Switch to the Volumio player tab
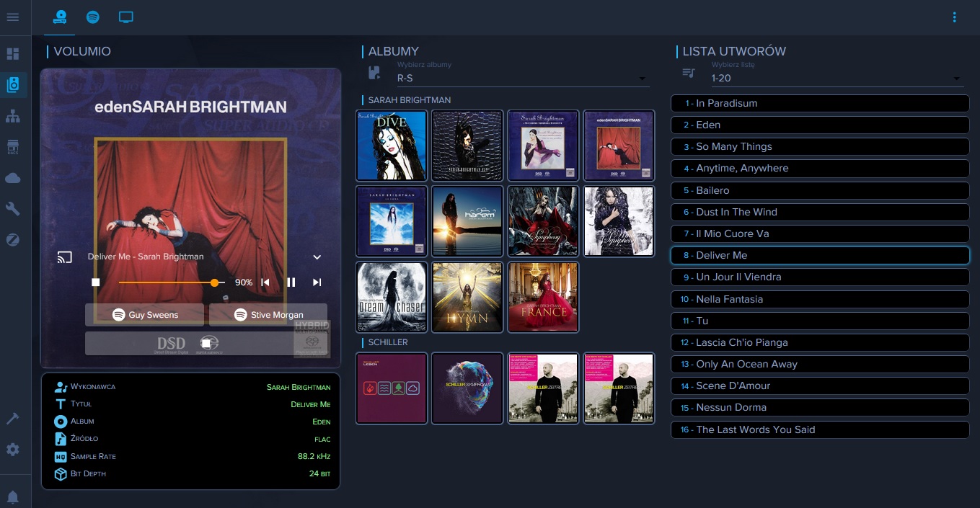This screenshot has height=508, width=980. 59,17
